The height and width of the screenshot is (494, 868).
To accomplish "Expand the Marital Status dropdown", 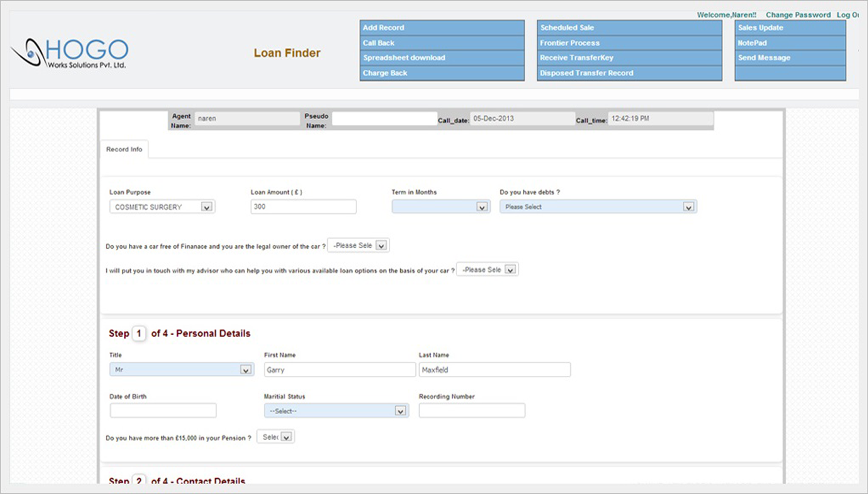I will point(336,411).
